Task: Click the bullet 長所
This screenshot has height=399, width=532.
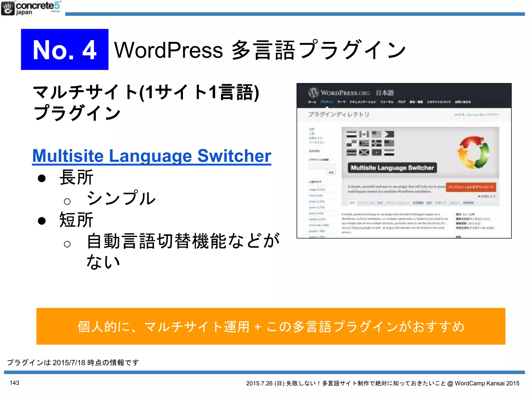Action: (76, 177)
